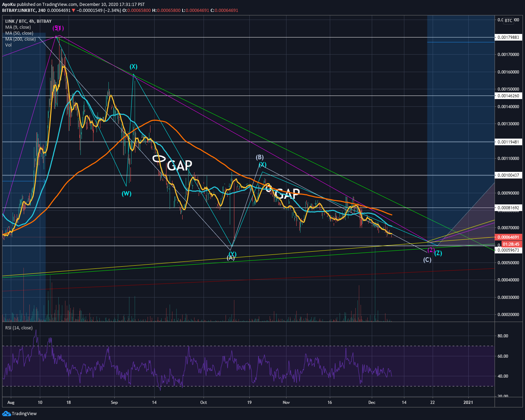Viewport: 525px width, 420px height.
Task: Click the (W) wave label
Action: 127,194
